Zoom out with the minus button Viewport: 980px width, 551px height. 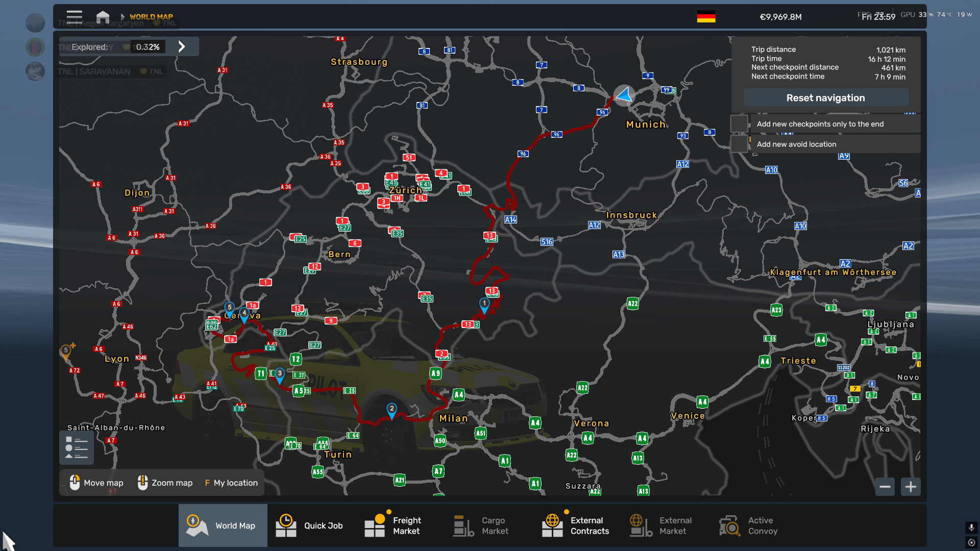pos(885,487)
